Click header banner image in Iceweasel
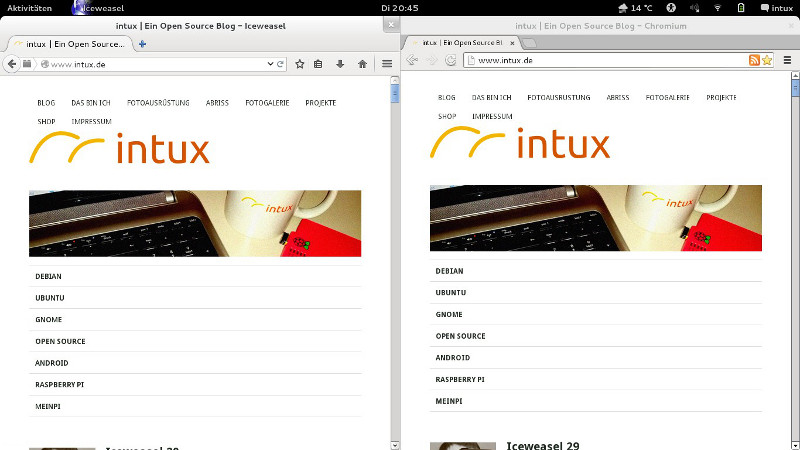 coord(195,223)
